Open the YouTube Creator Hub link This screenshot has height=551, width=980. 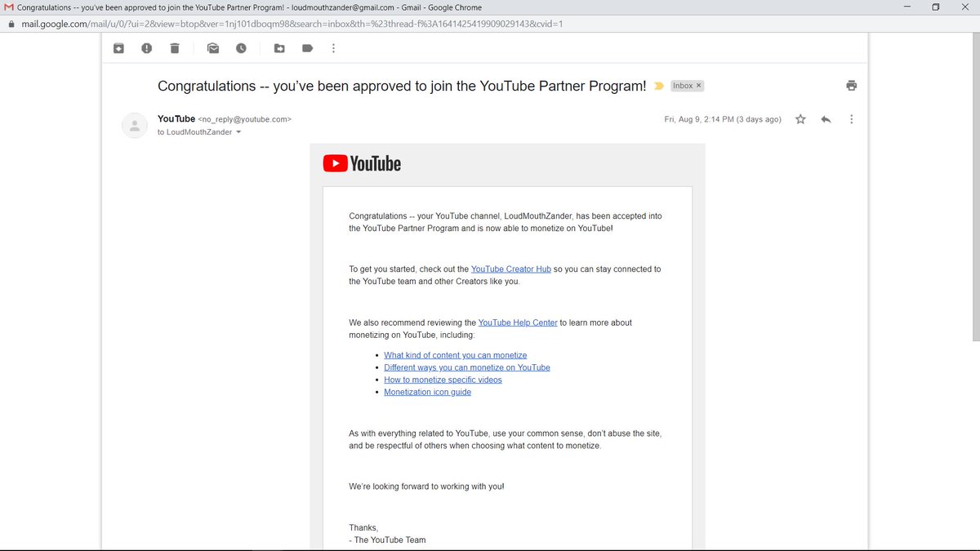pos(511,269)
